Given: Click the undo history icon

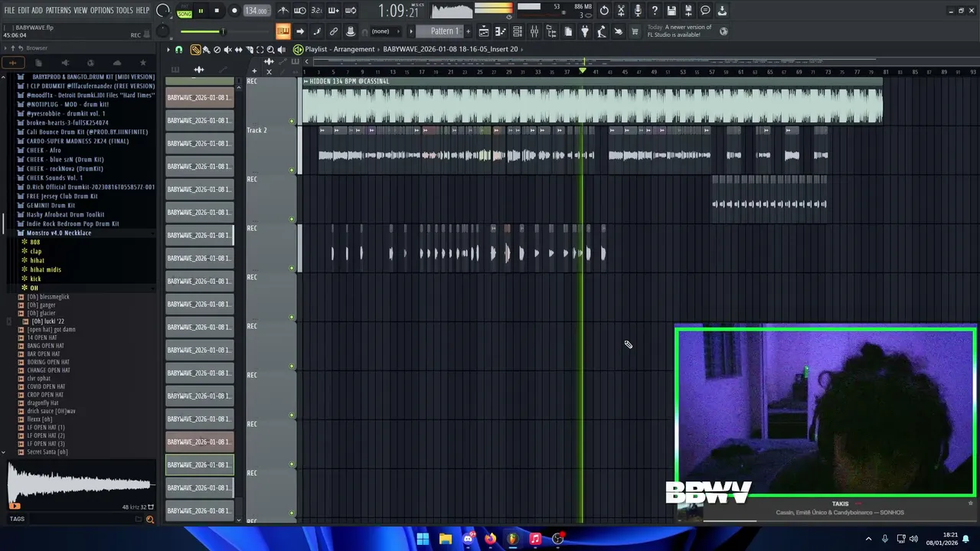Looking at the screenshot, I should click(x=604, y=11).
